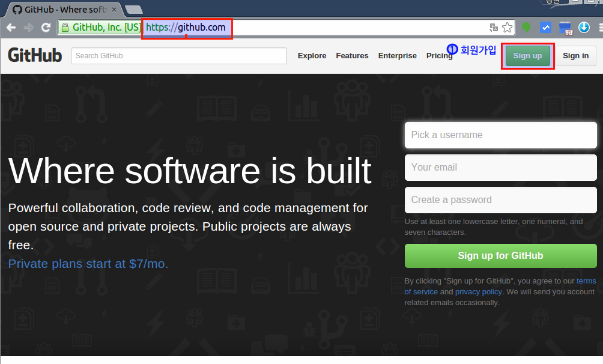Image resolution: width=603 pixels, height=364 pixels.
Task: Open the terms of service link
Action: (421, 292)
